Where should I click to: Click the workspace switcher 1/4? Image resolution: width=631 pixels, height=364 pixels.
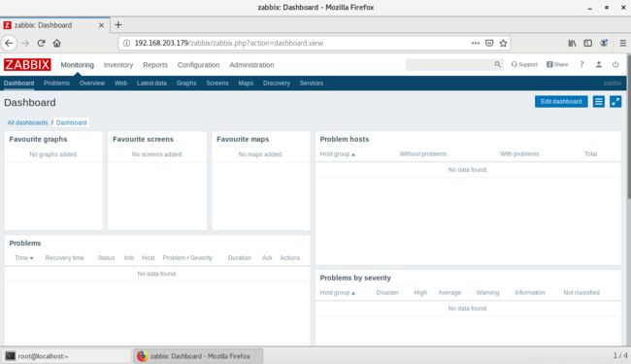pyautogui.click(x=620, y=355)
